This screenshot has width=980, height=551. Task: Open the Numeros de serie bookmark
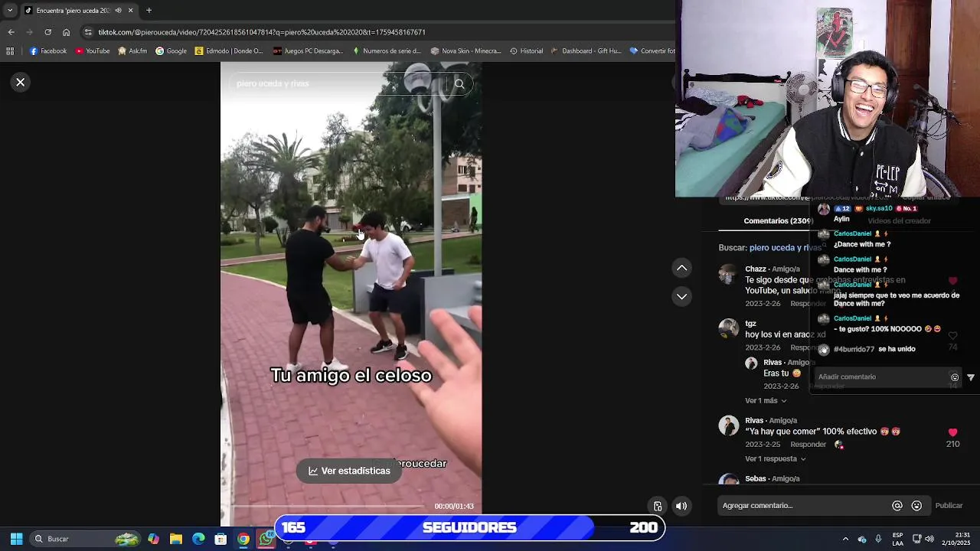coord(387,51)
